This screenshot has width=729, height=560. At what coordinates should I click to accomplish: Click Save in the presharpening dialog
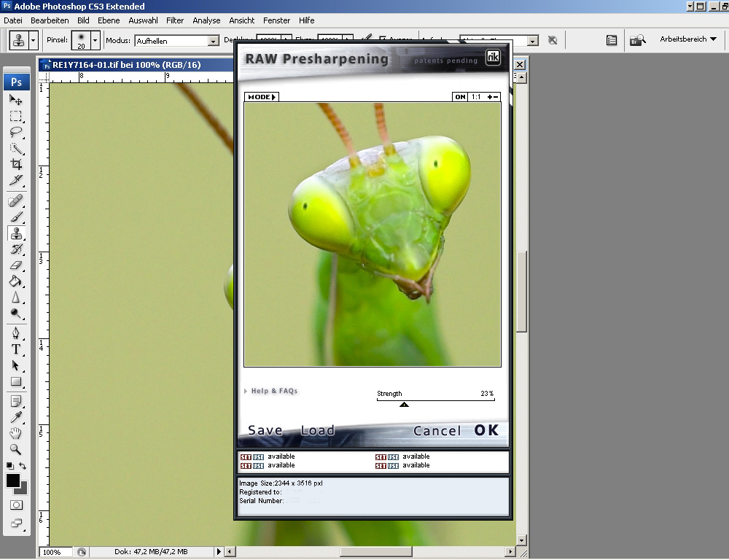tap(265, 430)
